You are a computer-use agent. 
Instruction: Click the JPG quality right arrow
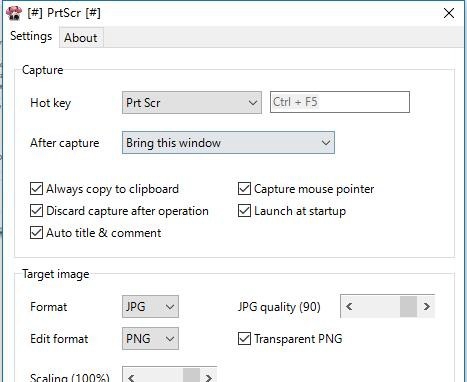(426, 306)
